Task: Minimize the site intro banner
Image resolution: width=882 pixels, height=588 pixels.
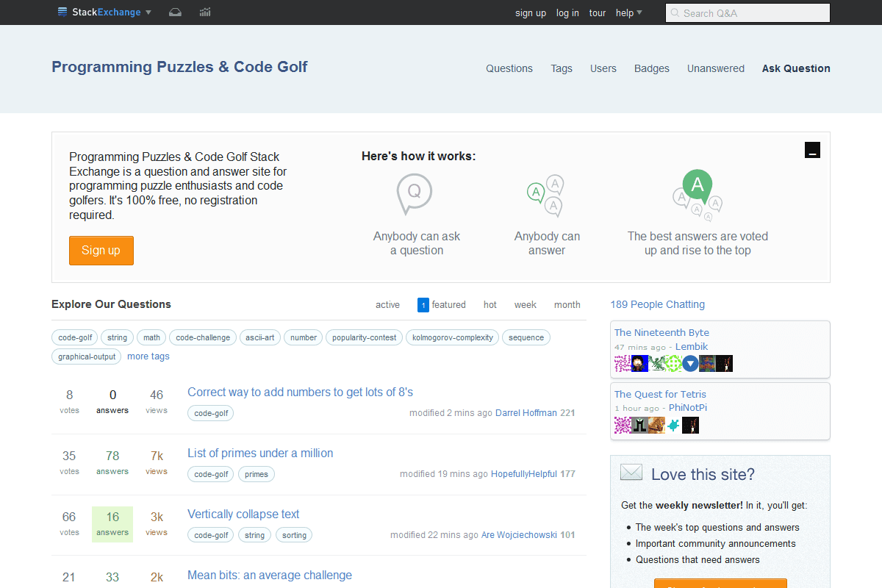Action: click(812, 151)
